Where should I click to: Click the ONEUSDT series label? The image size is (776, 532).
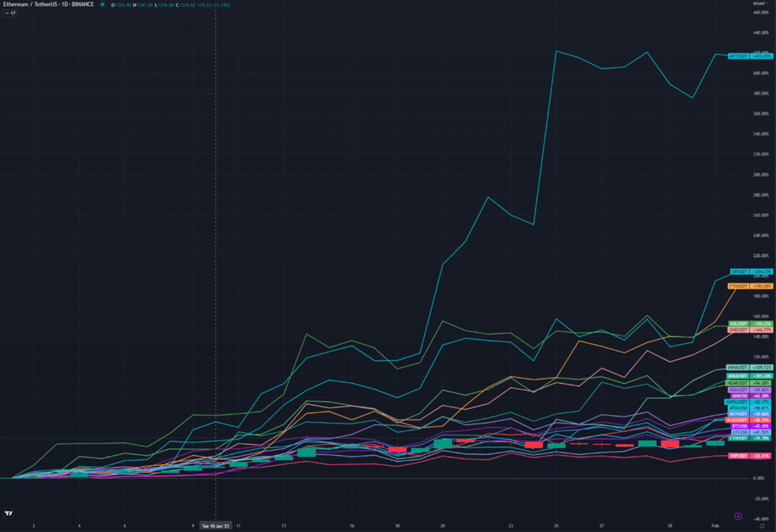coord(738,330)
